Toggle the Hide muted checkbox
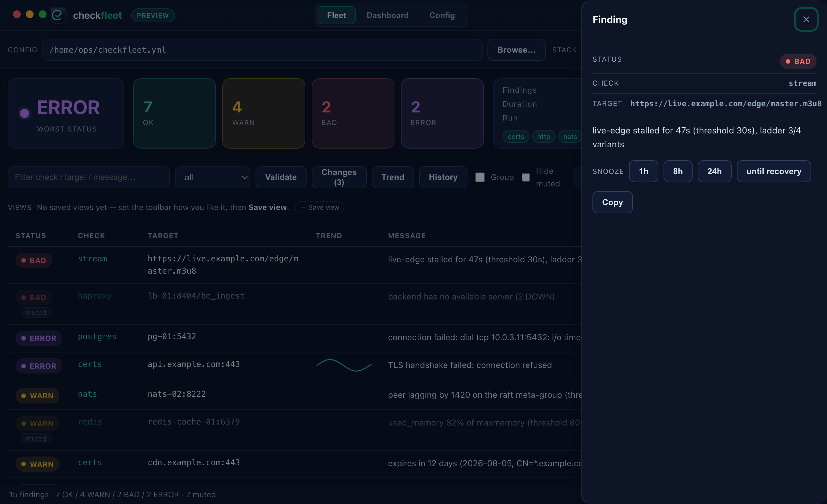Image resolution: width=827 pixels, height=504 pixels. point(526,177)
